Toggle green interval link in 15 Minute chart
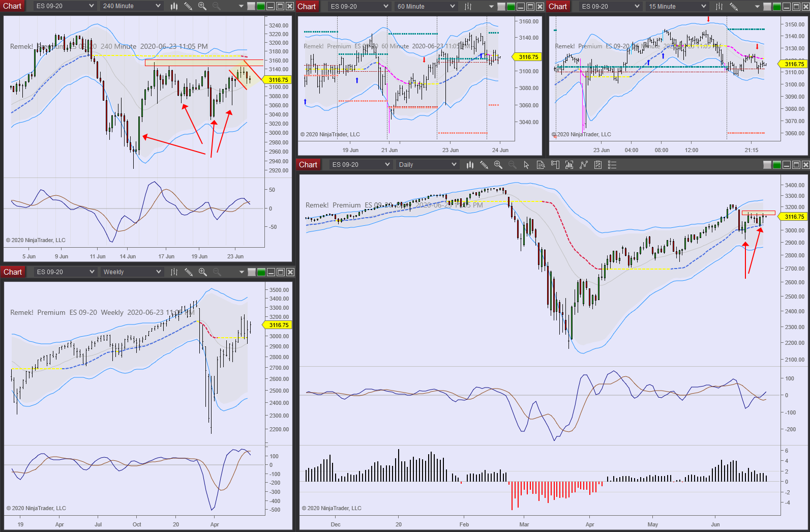 click(x=777, y=7)
